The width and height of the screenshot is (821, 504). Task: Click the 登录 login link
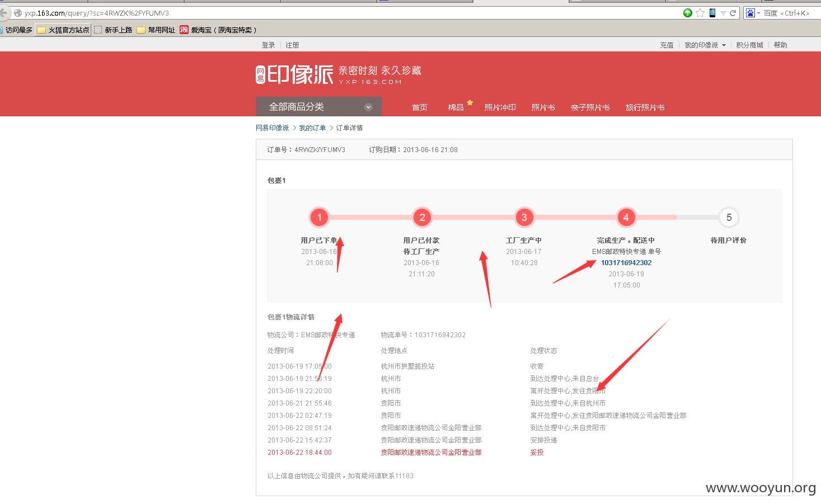(268, 45)
